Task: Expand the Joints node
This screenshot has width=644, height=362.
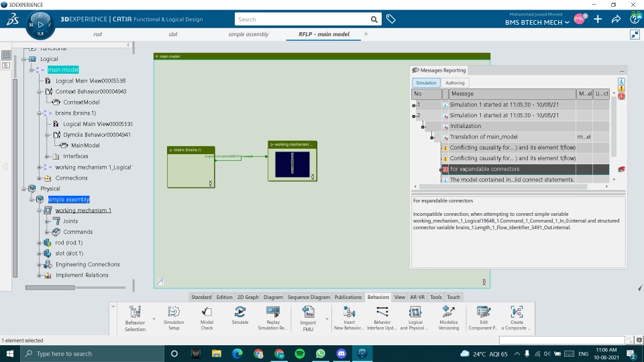Action: (47, 221)
